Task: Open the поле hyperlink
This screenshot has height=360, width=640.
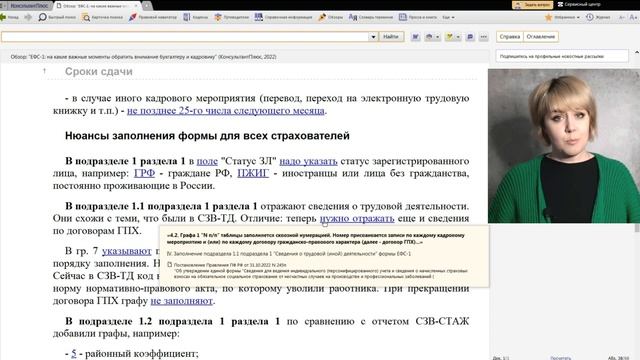Action: coord(207,161)
